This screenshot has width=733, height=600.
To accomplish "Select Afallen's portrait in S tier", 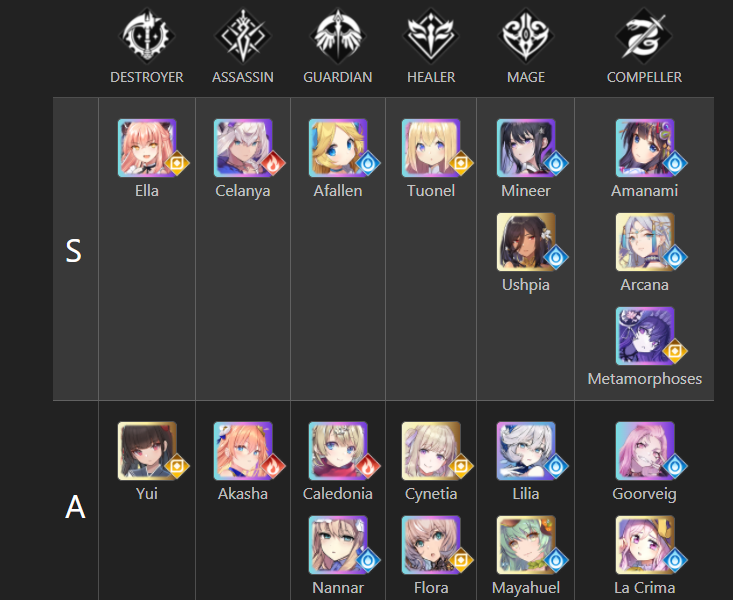I will pyautogui.click(x=338, y=148).
